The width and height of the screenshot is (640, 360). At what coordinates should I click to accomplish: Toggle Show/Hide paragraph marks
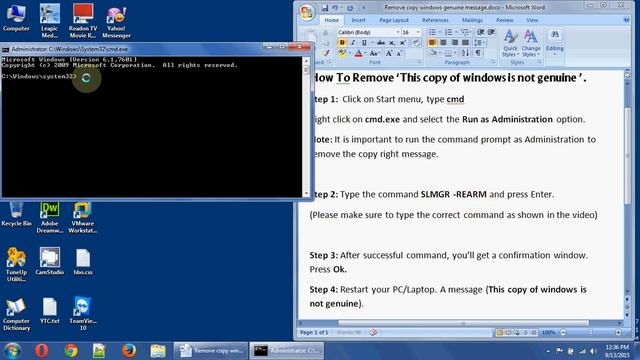coord(478,53)
